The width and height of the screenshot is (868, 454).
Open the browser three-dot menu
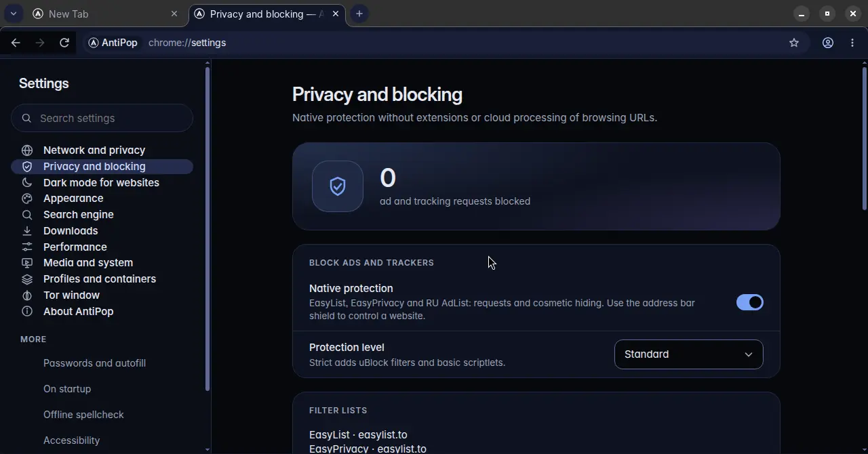tap(852, 43)
